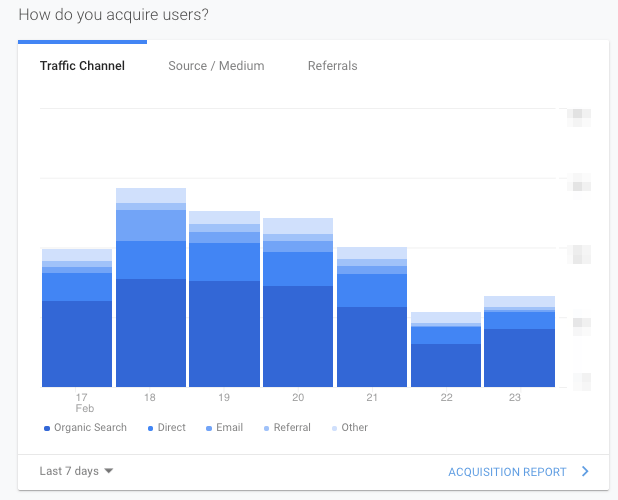Click the Direct segment on the Feb 17 bar
The height and width of the screenshot is (500, 618).
(x=77, y=287)
